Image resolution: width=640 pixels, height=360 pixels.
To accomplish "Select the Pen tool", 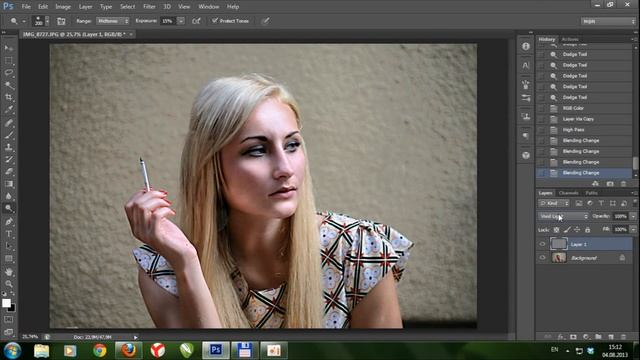I will coord(9,222).
